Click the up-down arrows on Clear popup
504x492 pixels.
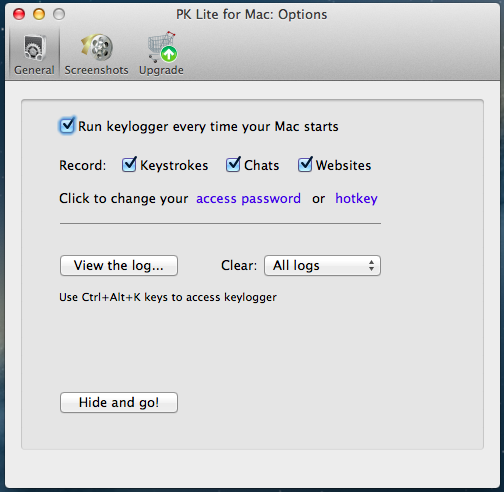coord(371,266)
